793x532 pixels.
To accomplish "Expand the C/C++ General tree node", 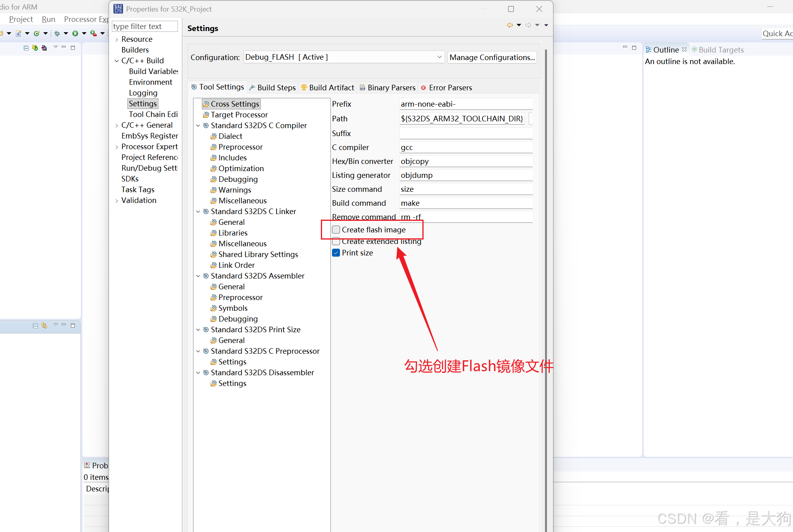I will (117, 125).
